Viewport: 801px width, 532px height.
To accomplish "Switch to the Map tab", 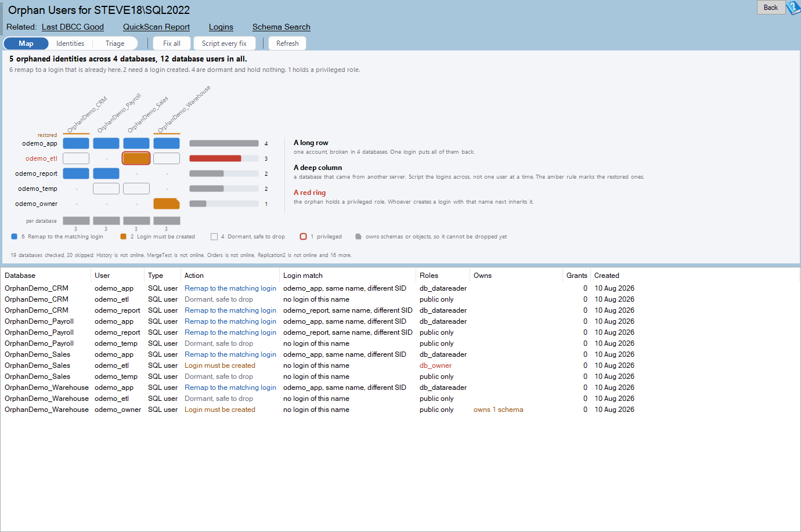I will 26,44.
